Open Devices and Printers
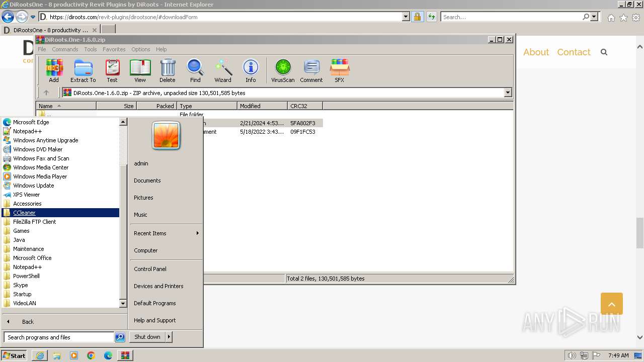Image resolution: width=644 pixels, height=362 pixels. click(x=158, y=286)
